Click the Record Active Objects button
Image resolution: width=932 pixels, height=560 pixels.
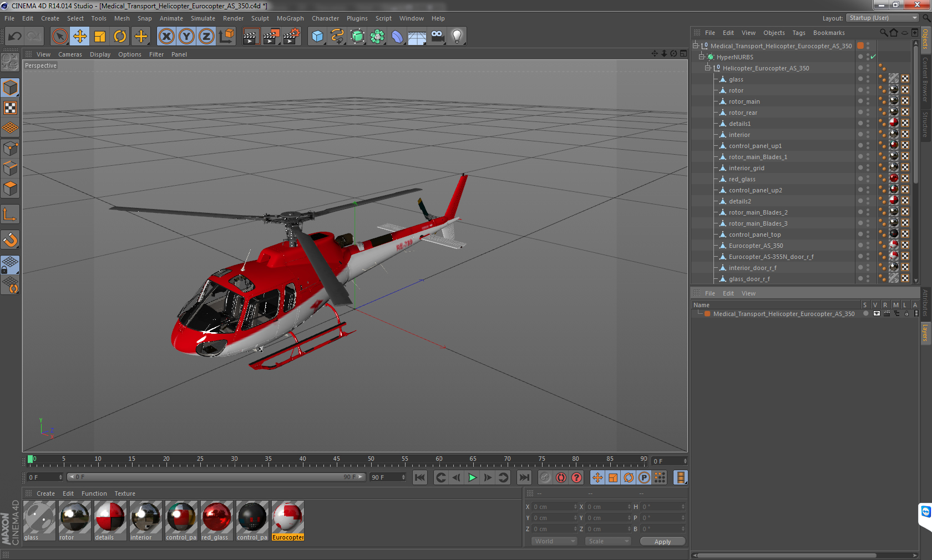[546, 477]
